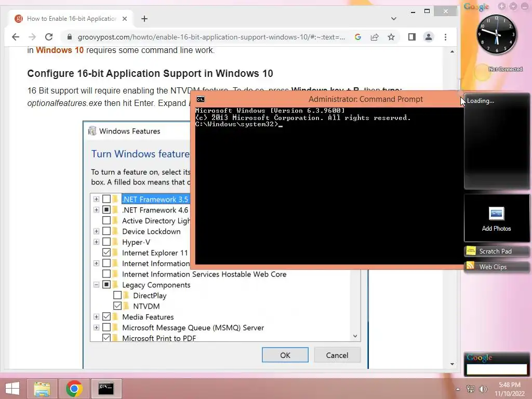The height and width of the screenshot is (399, 532).
Task: Expand the .NET Framework 4.6 node
Action: [96, 210]
